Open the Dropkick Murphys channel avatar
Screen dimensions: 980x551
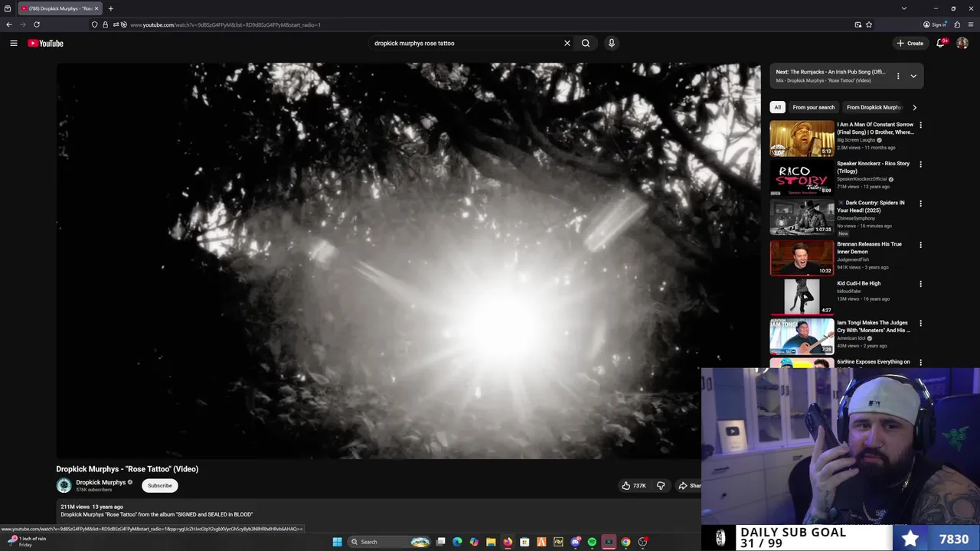tap(64, 485)
